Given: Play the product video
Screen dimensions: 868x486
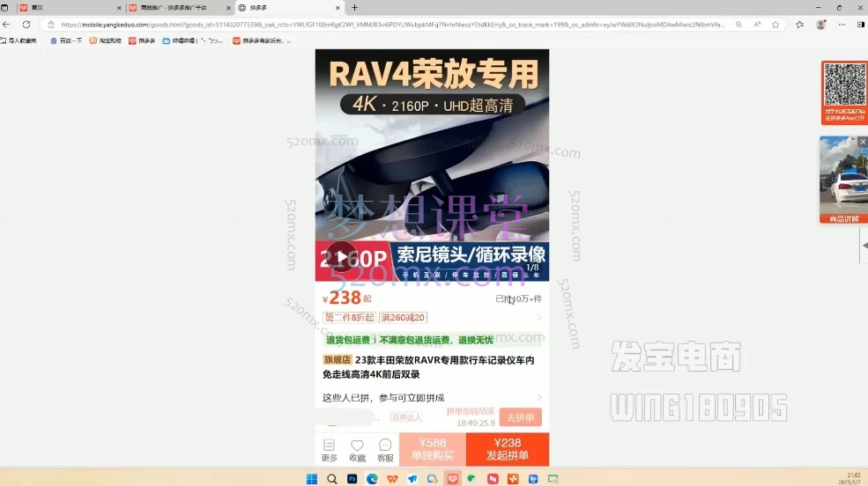Looking at the screenshot, I should pyautogui.click(x=341, y=256).
